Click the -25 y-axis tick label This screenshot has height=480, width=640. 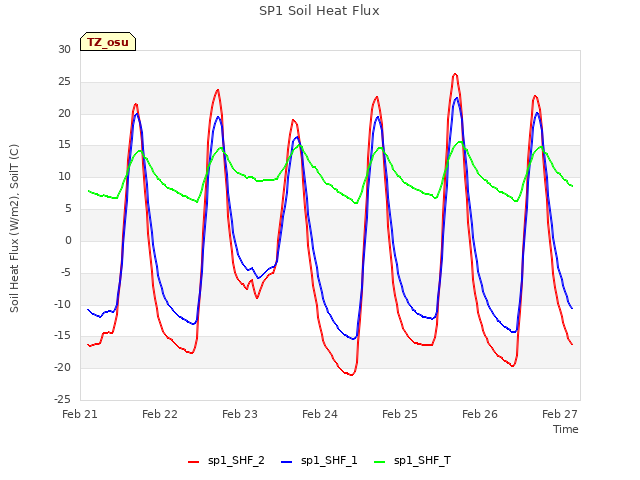pyautogui.click(x=62, y=399)
